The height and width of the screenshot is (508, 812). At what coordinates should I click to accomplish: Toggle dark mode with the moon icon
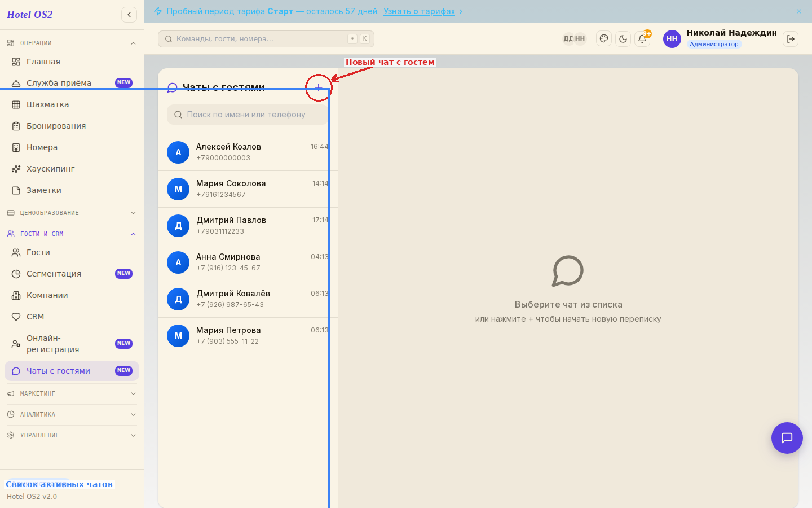(623, 39)
